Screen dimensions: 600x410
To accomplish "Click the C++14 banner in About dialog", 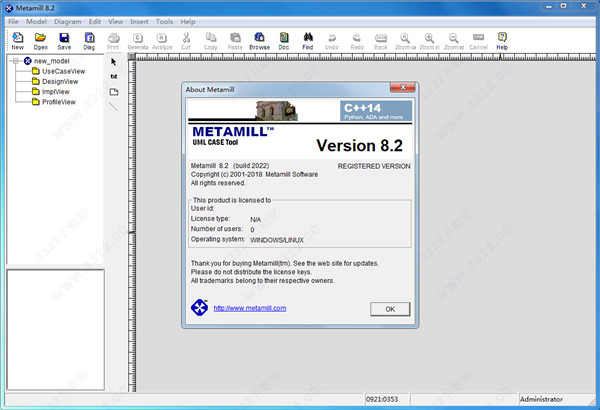I will 376,111.
